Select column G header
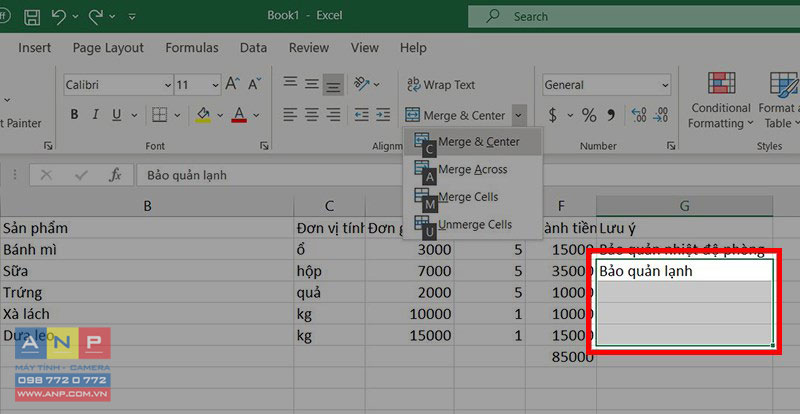This screenshot has width=800, height=414. [684, 206]
